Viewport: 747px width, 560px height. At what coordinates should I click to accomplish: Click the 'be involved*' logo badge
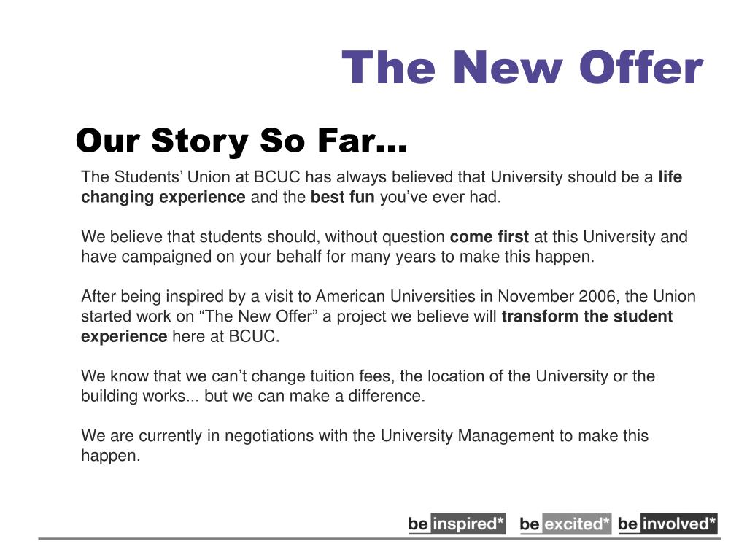(667, 524)
